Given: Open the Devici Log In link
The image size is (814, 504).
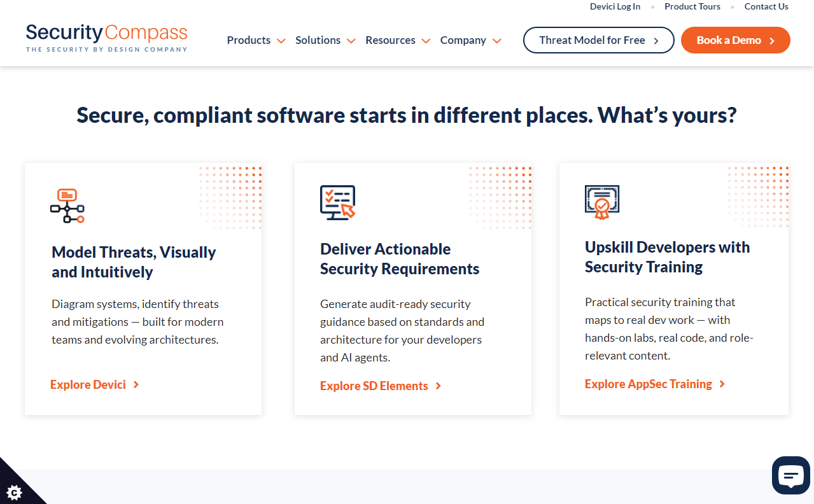Looking at the screenshot, I should click(615, 6).
